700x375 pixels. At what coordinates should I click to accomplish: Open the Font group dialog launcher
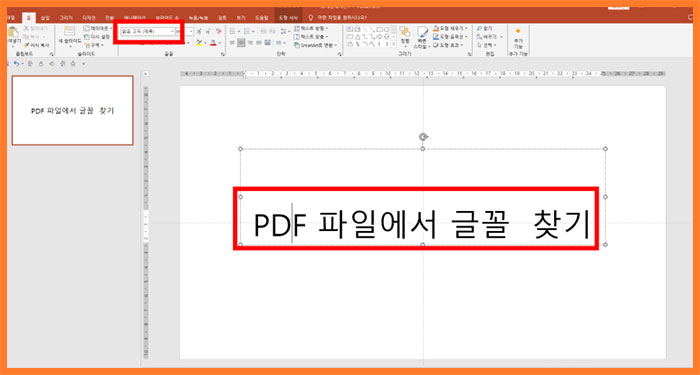(222, 54)
